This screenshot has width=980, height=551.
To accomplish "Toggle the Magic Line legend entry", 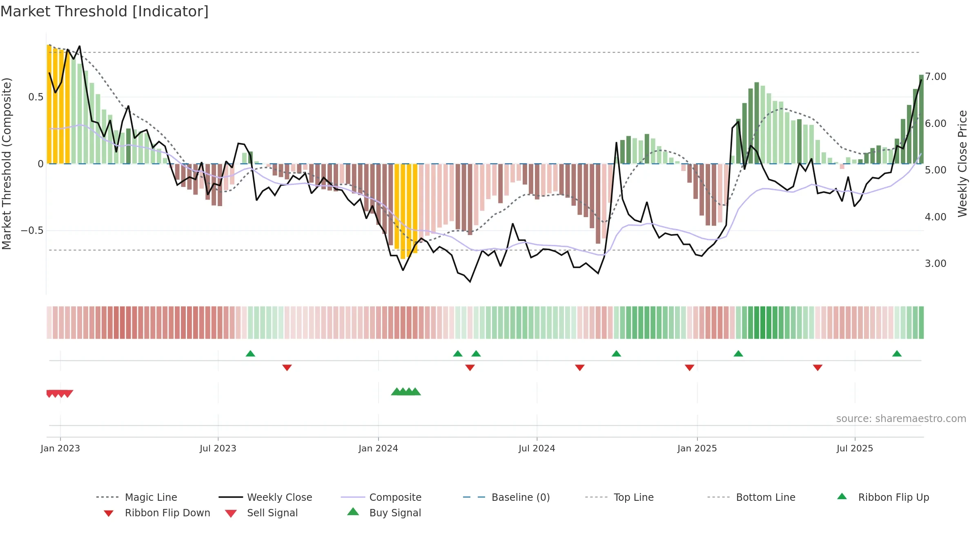I will tap(137, 497).
